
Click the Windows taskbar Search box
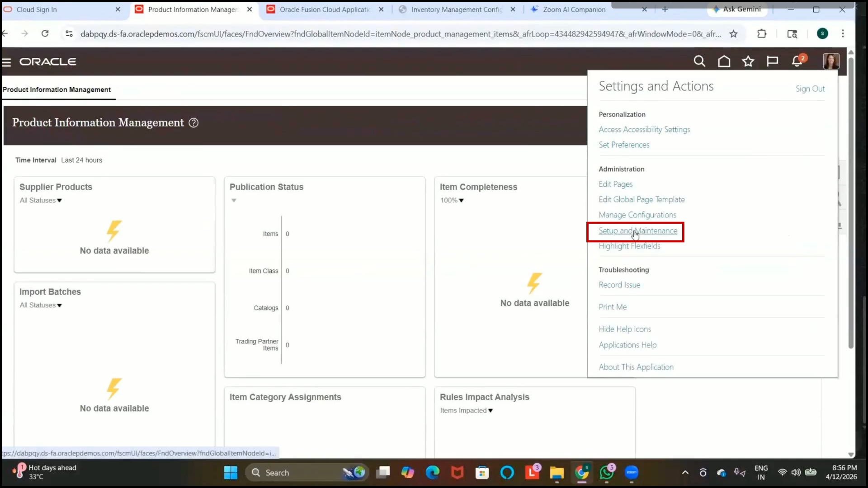(x=307, y=473)
